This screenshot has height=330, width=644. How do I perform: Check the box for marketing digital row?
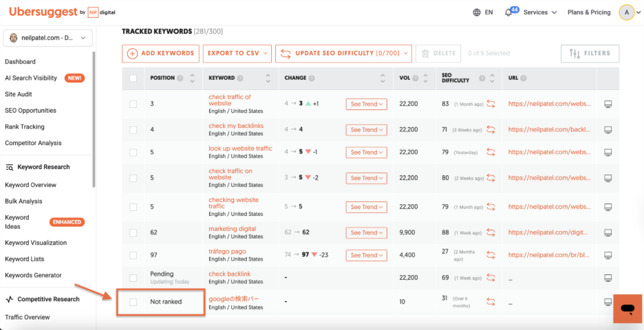click(133, 233)
